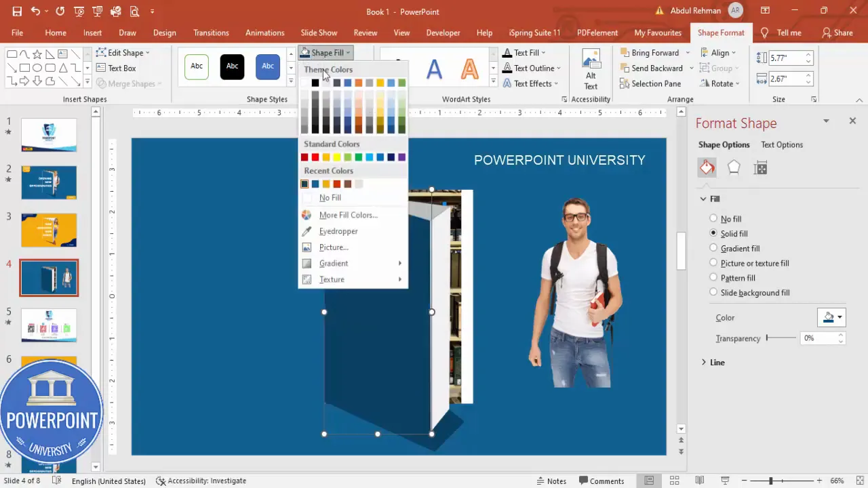The height and width of the screenshot is (488, 868).
Task: Zoom out with the minus icon
Action: tap(744, 481)
